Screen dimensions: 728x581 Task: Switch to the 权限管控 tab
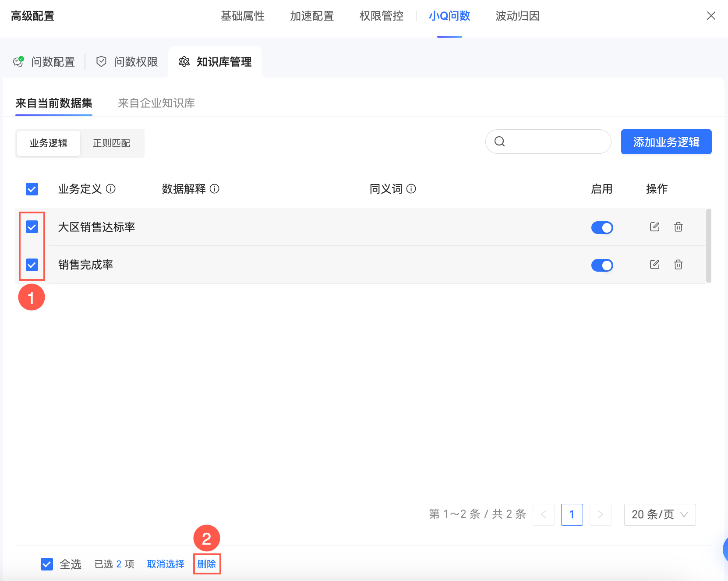(x=381, y=16)
